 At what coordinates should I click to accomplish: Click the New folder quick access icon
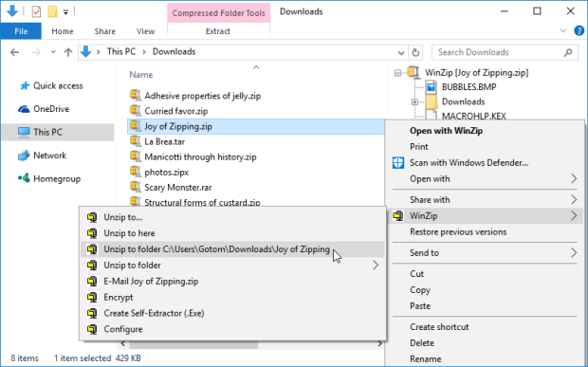click(52, 11)
